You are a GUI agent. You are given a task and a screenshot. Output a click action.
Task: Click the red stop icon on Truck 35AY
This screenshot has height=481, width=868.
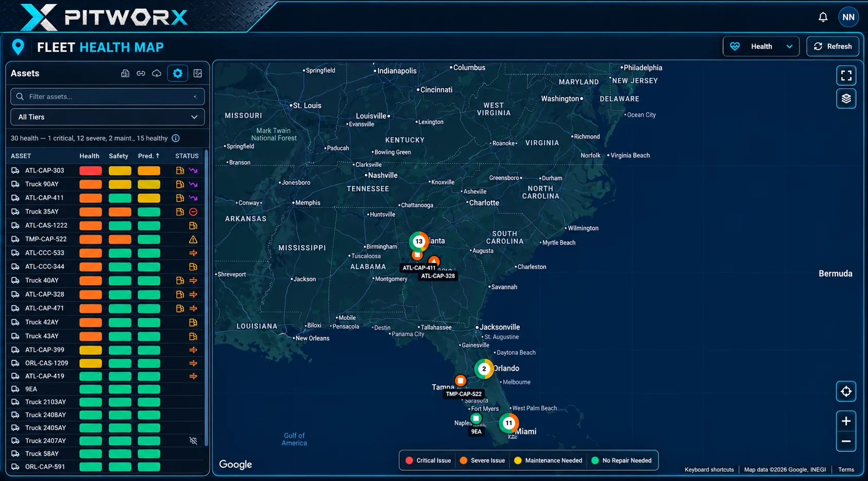[x=193, y=212]
